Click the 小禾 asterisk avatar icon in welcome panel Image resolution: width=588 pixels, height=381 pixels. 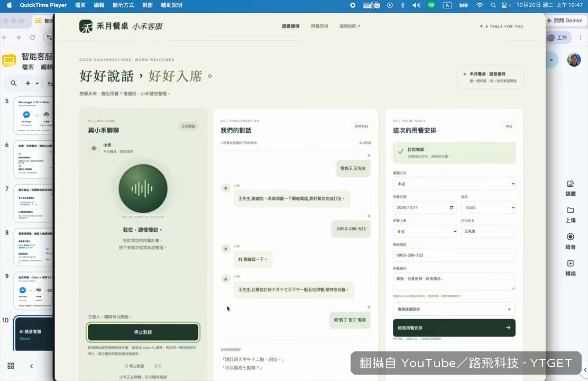coord(94,148)
